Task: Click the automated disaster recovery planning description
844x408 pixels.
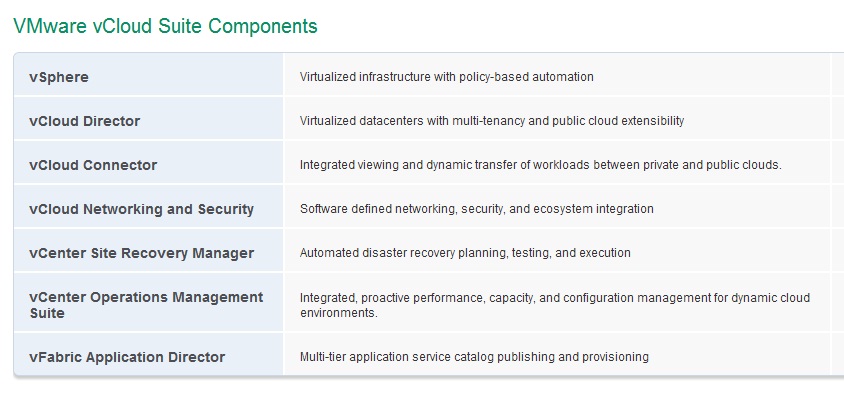Action: pyautogui.click(x=465, y=253)
